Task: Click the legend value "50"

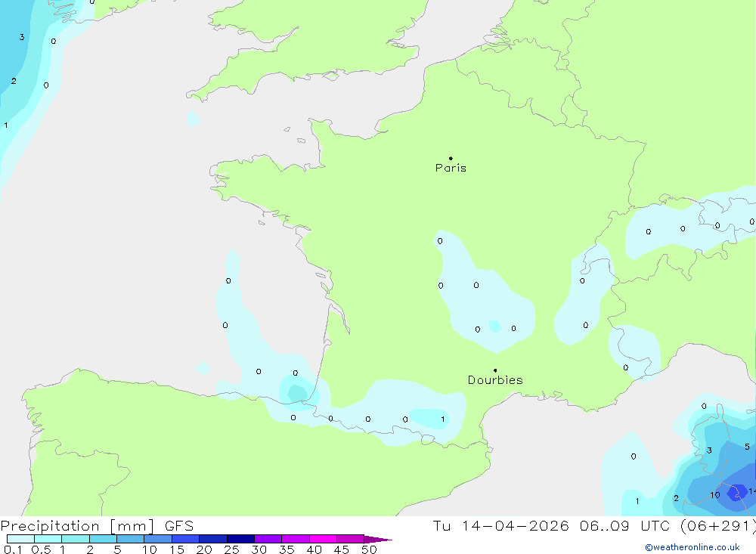Action: coord(369,549)
